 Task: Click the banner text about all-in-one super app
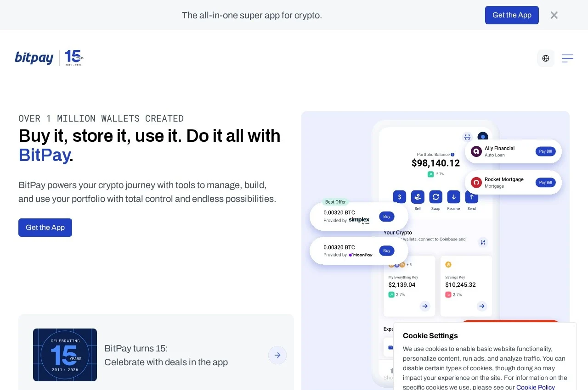pyautogui.click(x=252, y=15)
